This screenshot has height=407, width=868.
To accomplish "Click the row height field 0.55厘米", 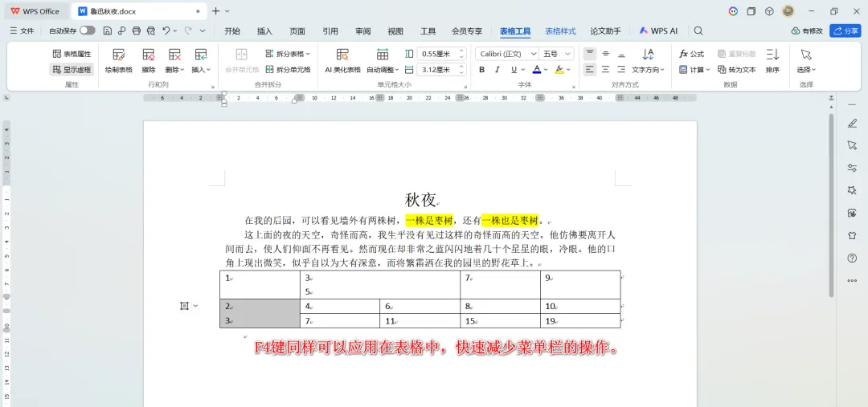I will pyautogui.click(x=436, y=54).
